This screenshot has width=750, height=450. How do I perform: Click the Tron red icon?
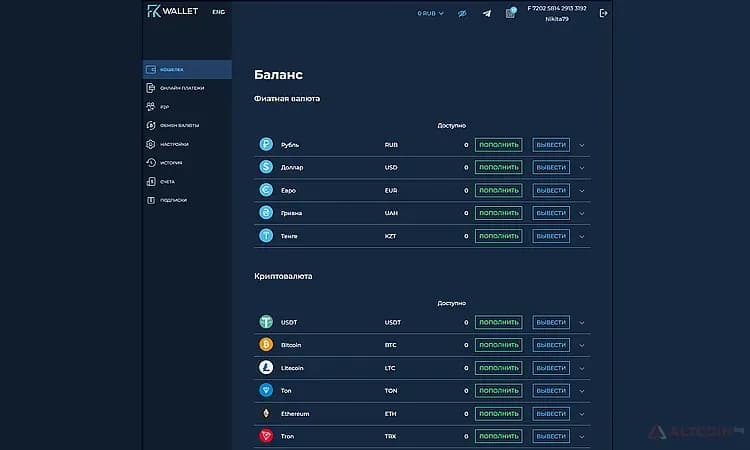pyautogui.click(x=266, y=436)
